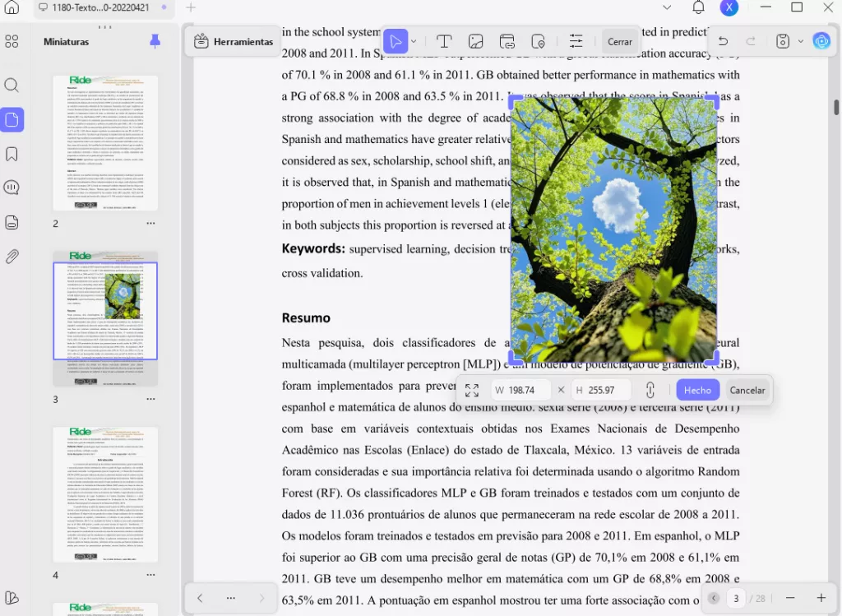Image resolution: width=842 pixels, height=616 pixels.
Task: Click the Cancelar button
Action: point(747,391)
